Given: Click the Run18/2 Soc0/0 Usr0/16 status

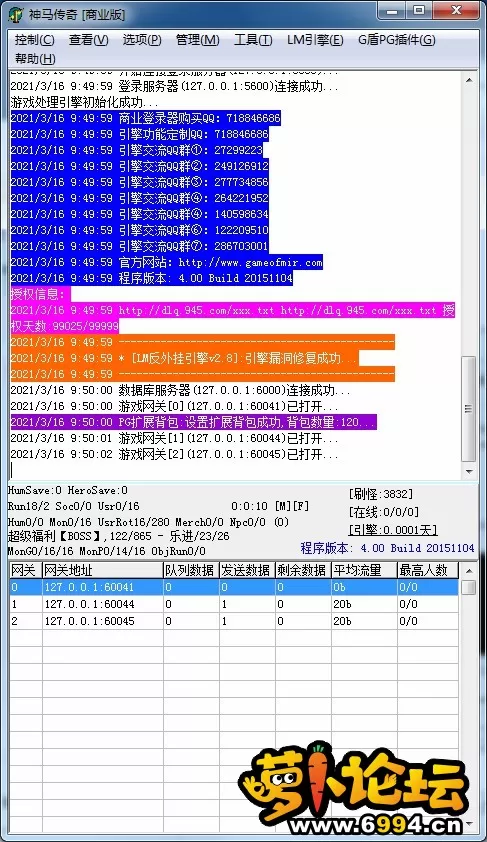Looking at the screenshot, I should click(73, 506).
